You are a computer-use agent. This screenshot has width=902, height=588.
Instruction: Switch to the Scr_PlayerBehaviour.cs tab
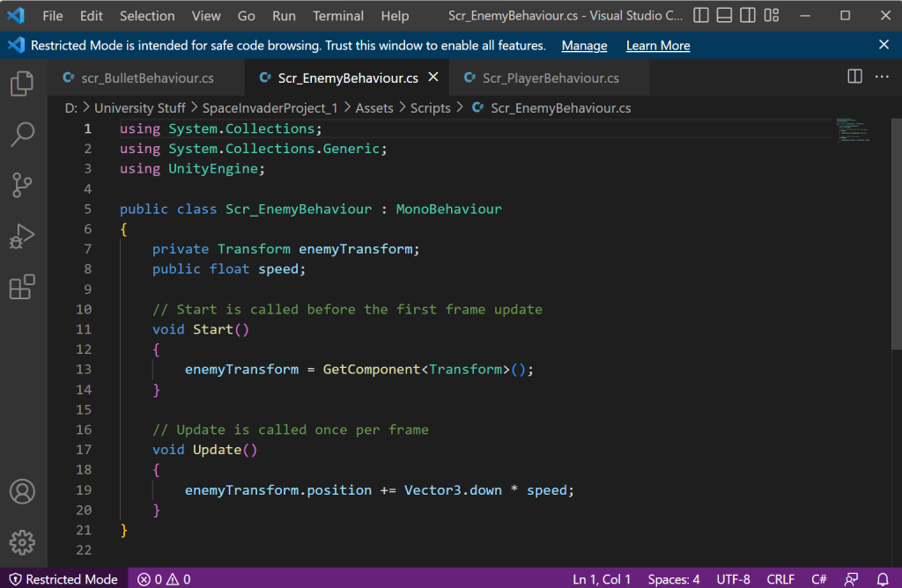[550, 78]
